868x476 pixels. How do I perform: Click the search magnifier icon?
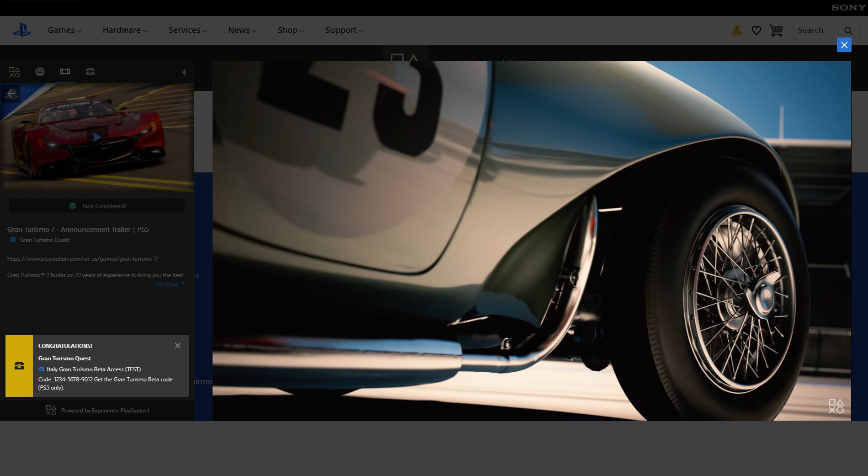tap(848, 31)
